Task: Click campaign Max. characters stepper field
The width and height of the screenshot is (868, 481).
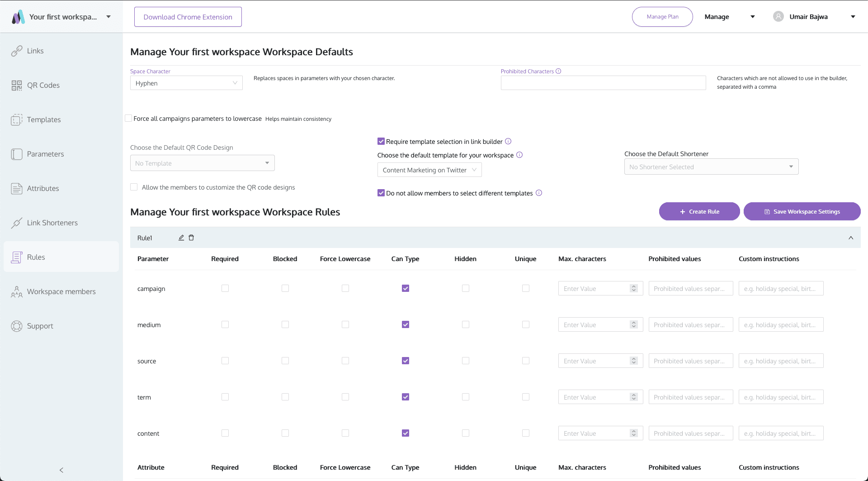Action: pos(600,288)
